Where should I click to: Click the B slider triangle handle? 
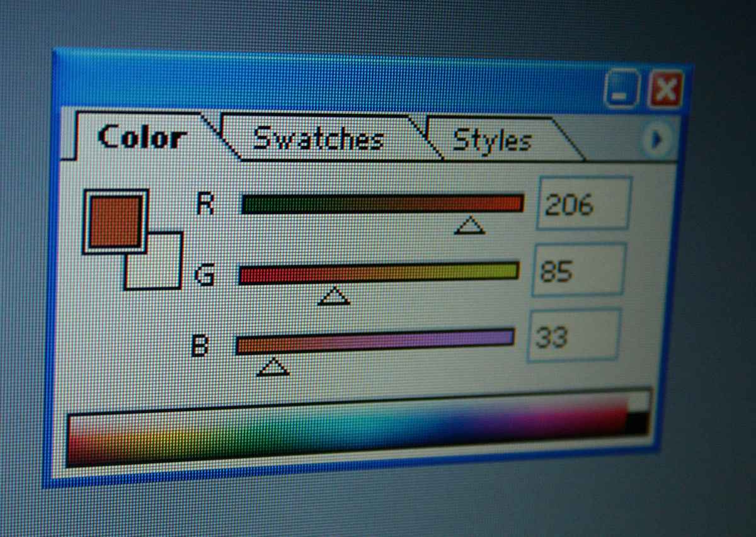tap(273, 366)
